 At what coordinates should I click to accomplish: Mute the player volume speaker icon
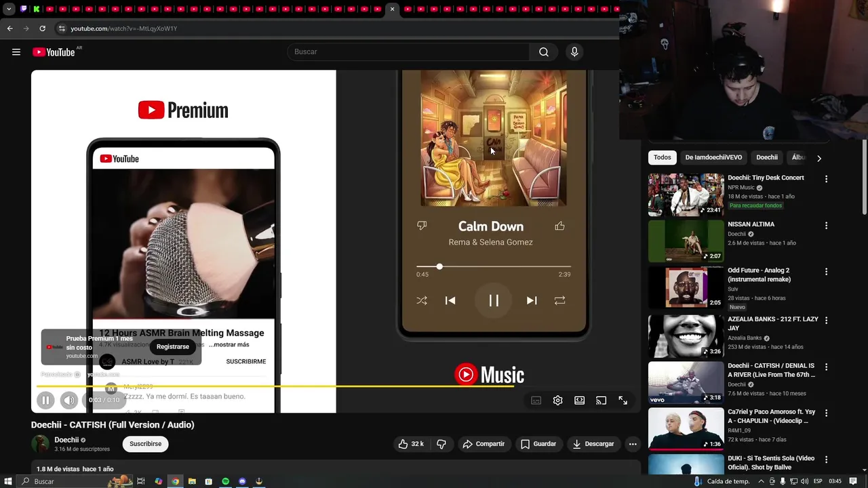click(68, 401)
